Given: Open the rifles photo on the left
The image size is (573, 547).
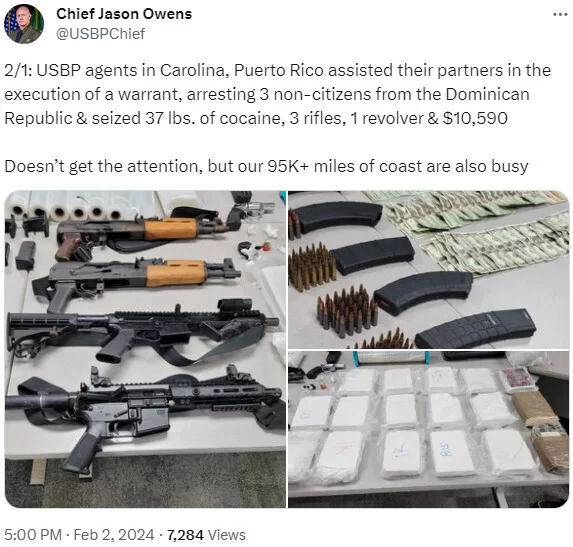Looking at the screenshot, I should [145, 349].
